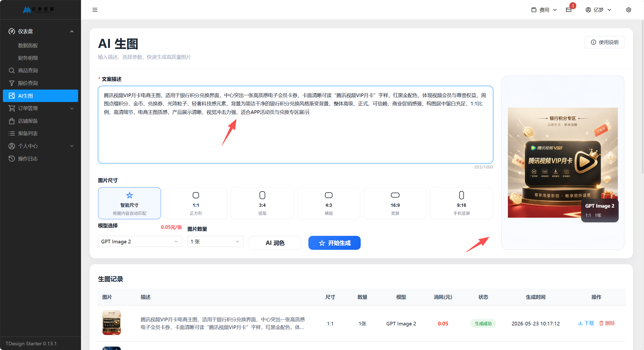Image resolution: width=644 pixels, height=350 pixels.
Task: Select the 正方形 size option
Action: (196, 203)
